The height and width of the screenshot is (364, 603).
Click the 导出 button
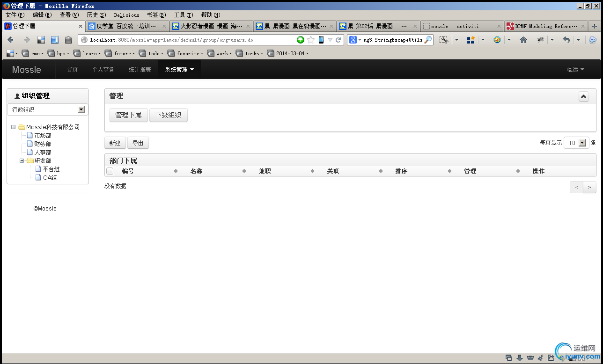point(138,143)
